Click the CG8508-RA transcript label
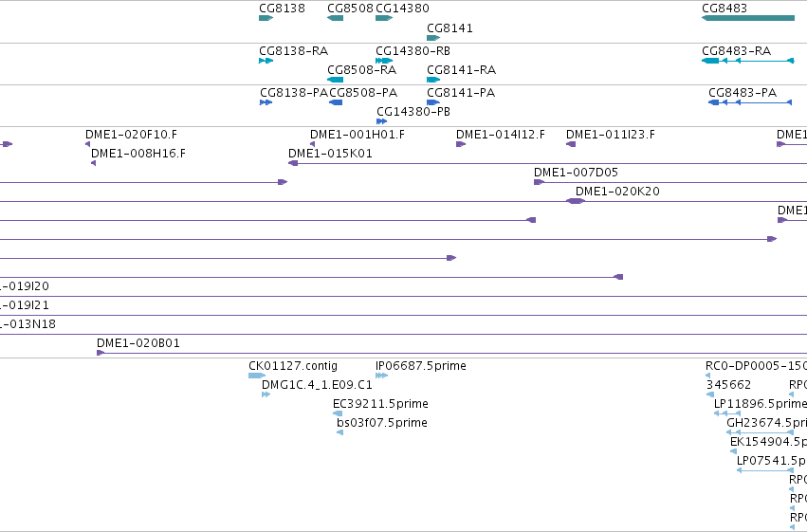This screenshot has height=532, width=807. point(362,70)
